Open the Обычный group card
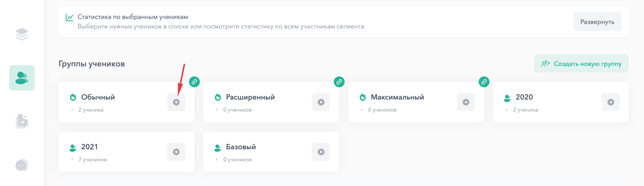This screenshot has width=644, height=186. coord(126,102)
